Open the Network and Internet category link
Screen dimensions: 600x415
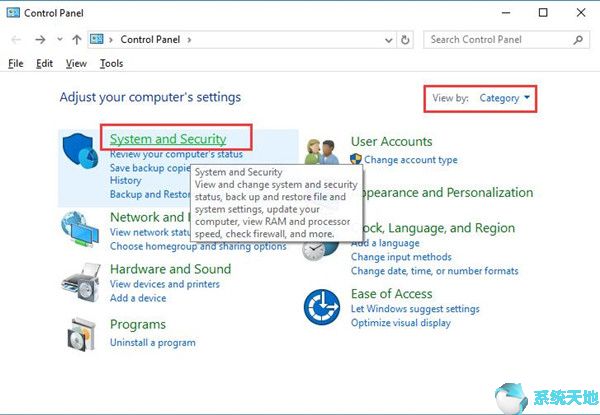(x=150, y=217)
